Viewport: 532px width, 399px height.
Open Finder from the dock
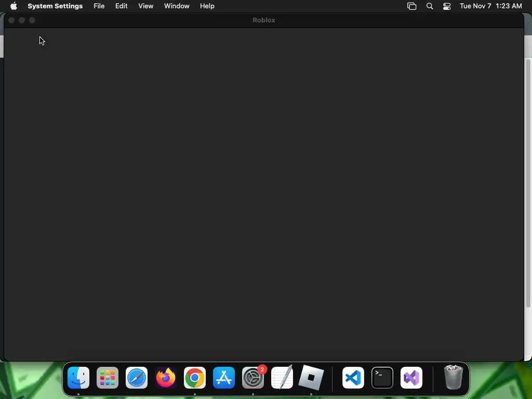point(78,378)
